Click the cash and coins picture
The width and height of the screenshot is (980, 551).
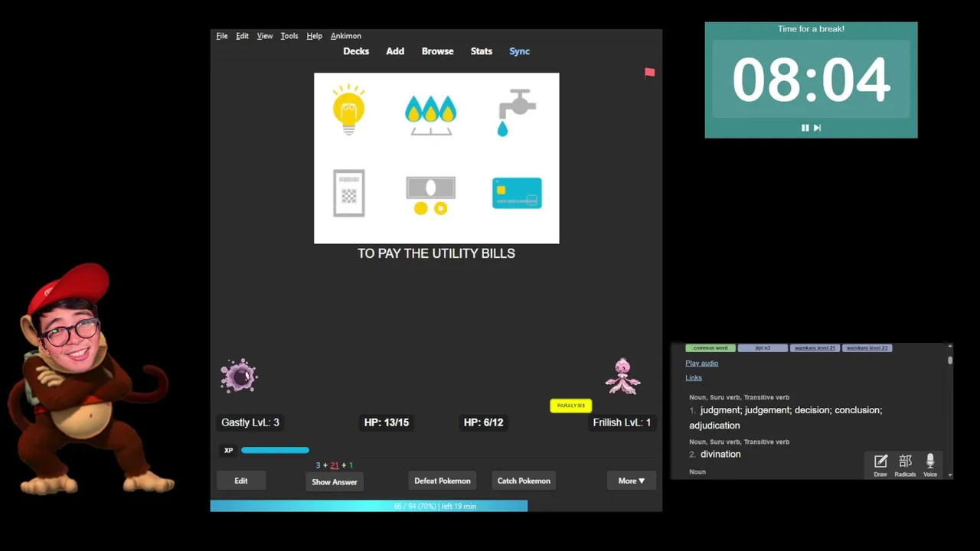[x=430, y=196]
